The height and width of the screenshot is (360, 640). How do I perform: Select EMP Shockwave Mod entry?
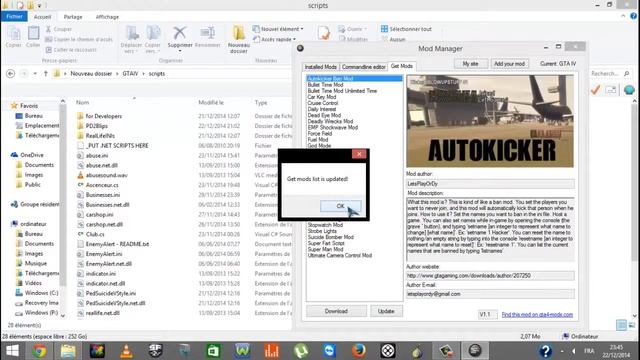pos(333,127)
